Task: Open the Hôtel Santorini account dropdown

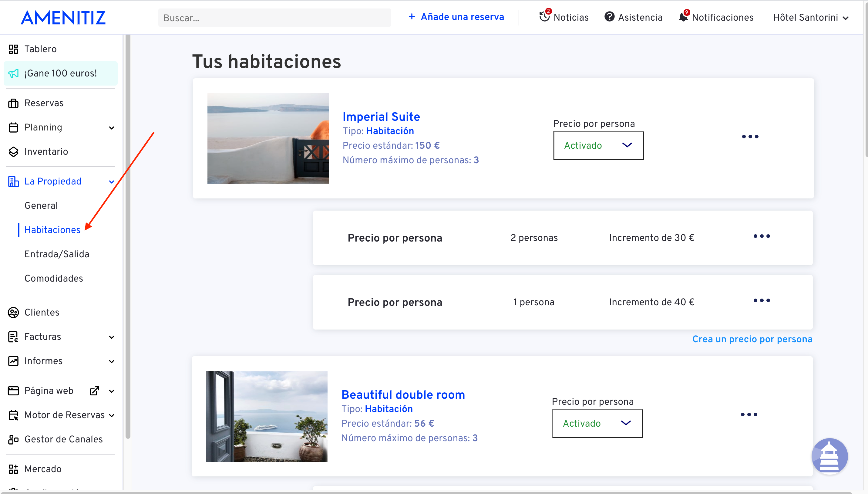Action: coord(811,18)
